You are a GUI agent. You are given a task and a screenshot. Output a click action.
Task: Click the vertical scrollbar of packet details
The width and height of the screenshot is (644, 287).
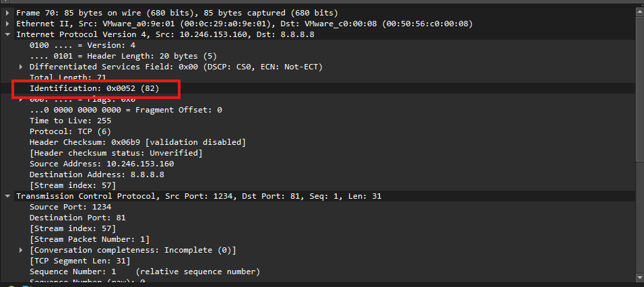tap(639, 135)
